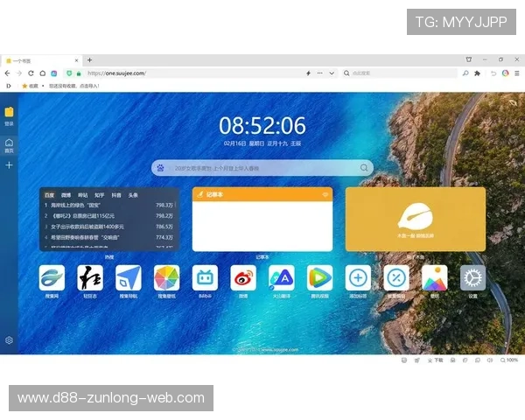Open the blue paper-plane navigation icon

[x=129, y=277]
